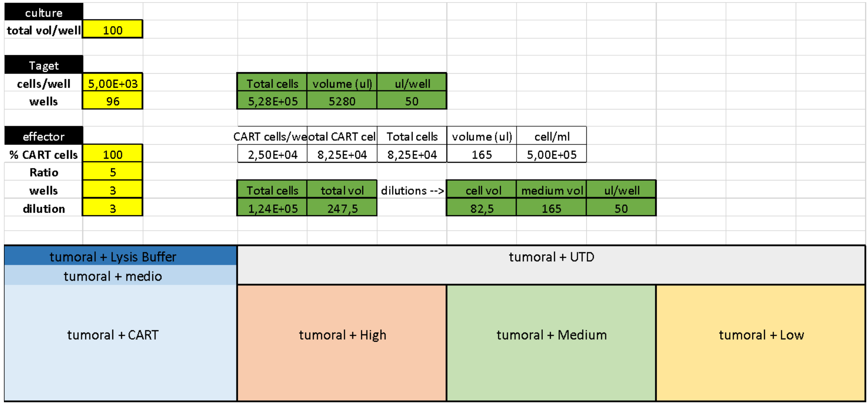Click the black Taget header cell
This screenshot has width=868, height=404.
tap(44, 65)
